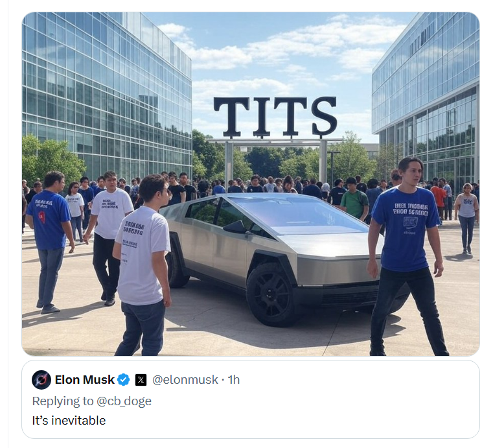This screenshot has width=482, height=448.
Task: Click the blue verified checkmark badge
Action: [x=124, y=380]
